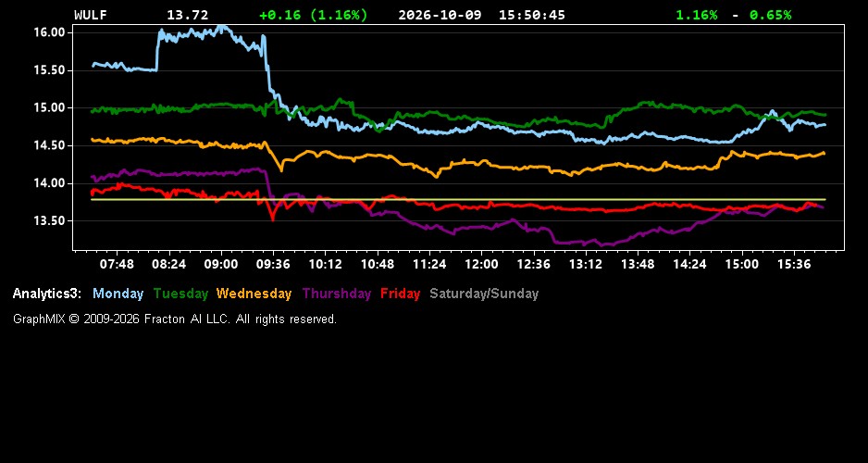Select the Friday legend entry
This screenshot has height=463, width=868.
pos(401,294)
